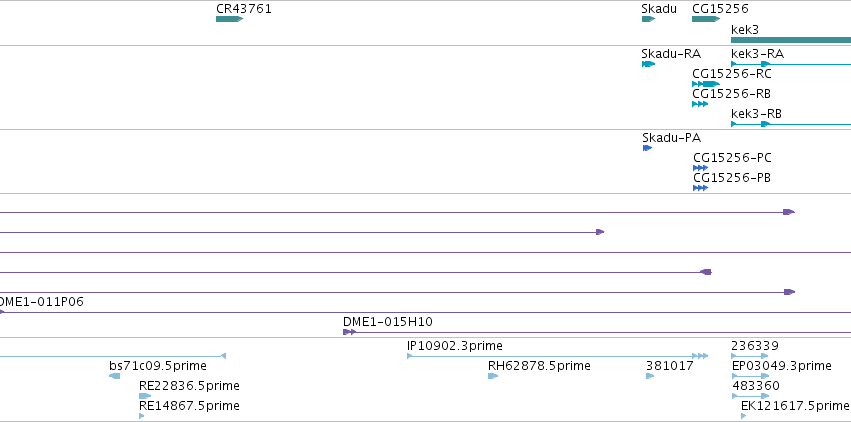Image resolution: width=851 pixels, height=422 pixels.
Task: Select the Skadu-PA protein glyph
Action: point(647,148)
